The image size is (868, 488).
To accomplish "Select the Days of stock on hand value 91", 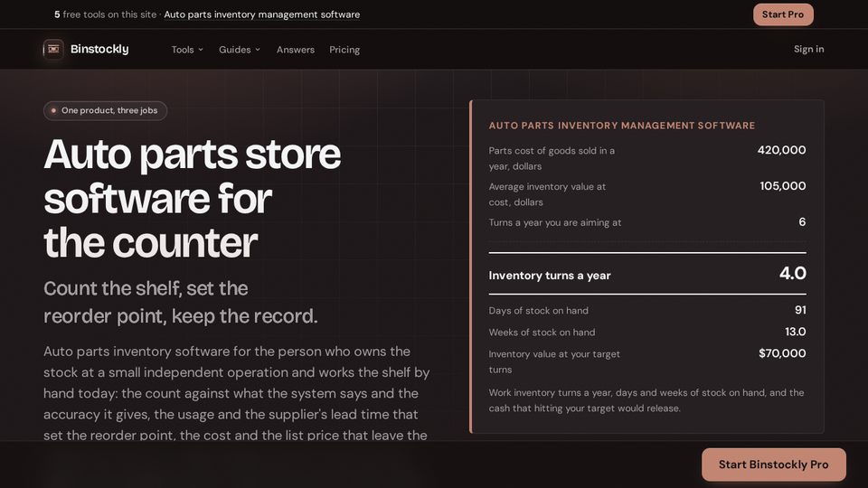I will [x=800, y=310].
